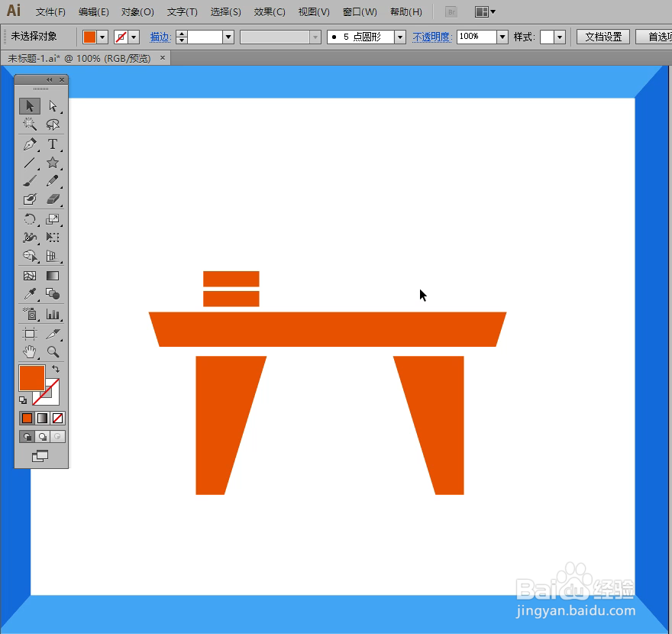Select the Artboard tool
This screenshot has height=634, width=672.
tap(30, 334)
